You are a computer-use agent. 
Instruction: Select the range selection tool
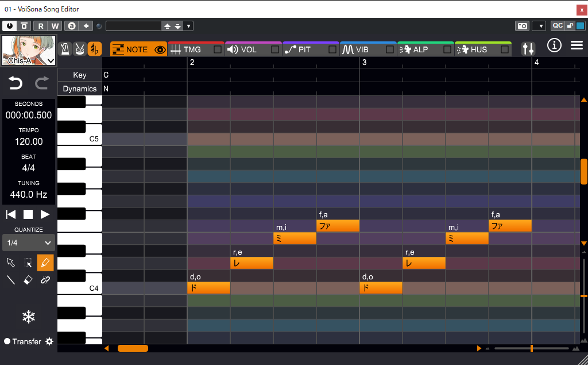tap(28, 263)
